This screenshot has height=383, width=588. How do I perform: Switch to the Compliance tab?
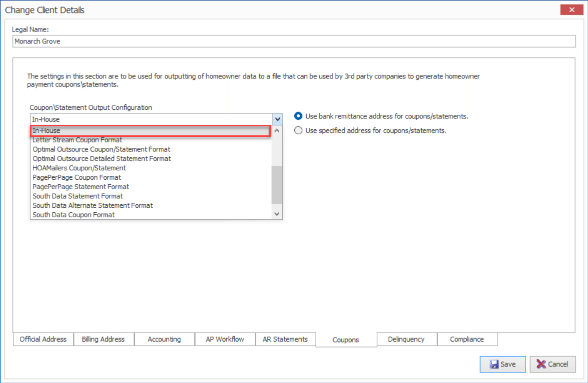click(x=467, y=339)
